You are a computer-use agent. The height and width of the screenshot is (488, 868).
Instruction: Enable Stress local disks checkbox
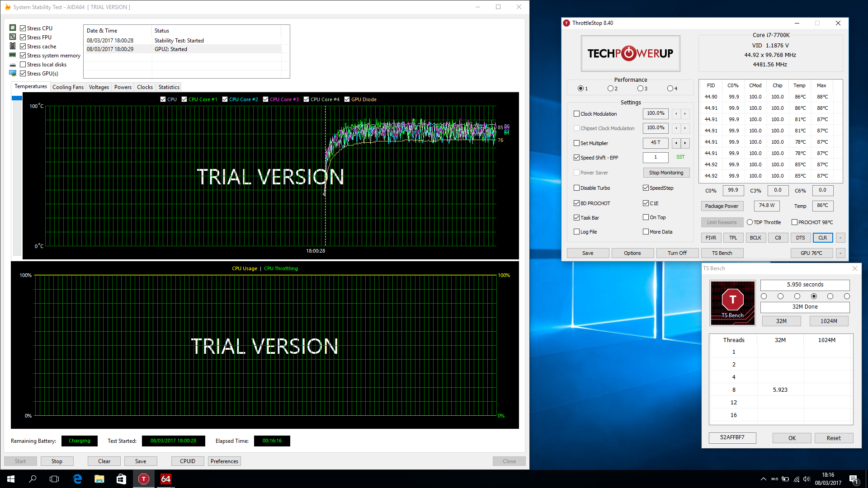23,65
